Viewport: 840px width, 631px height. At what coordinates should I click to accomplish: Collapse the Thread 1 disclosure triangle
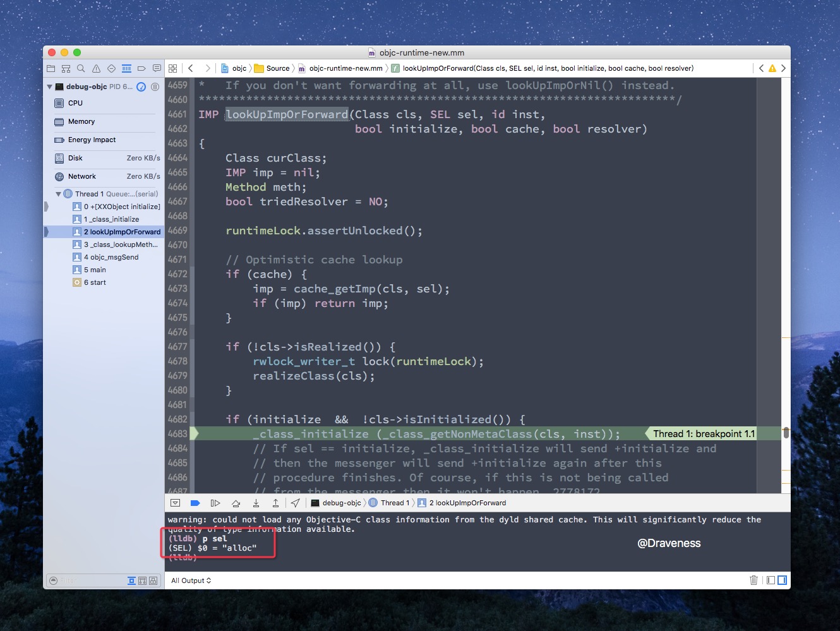[58, 194]
